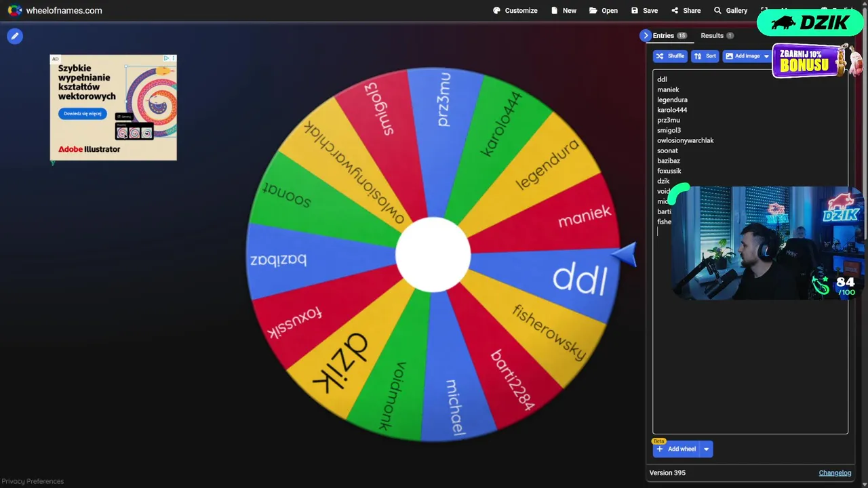This screenshot has height=488, width=868.
Task: Click the Open folder icon
Action: click(593, 10)
